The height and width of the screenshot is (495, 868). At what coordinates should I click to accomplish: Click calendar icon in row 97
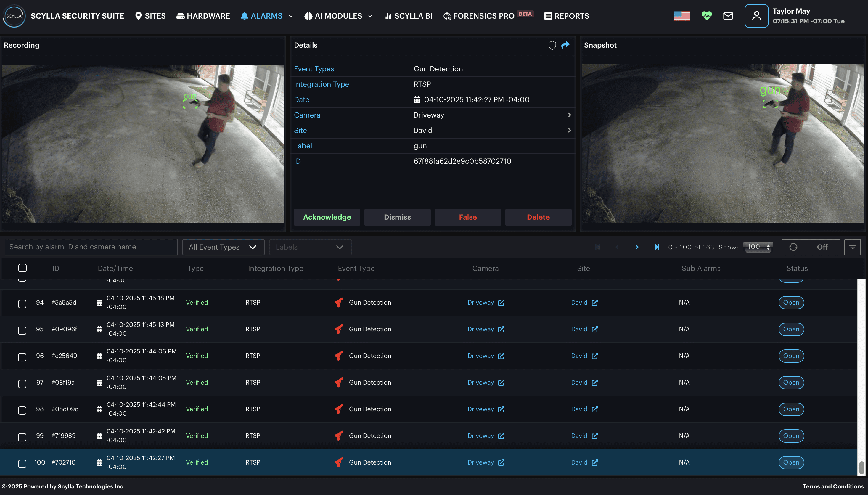click(99, 383)
